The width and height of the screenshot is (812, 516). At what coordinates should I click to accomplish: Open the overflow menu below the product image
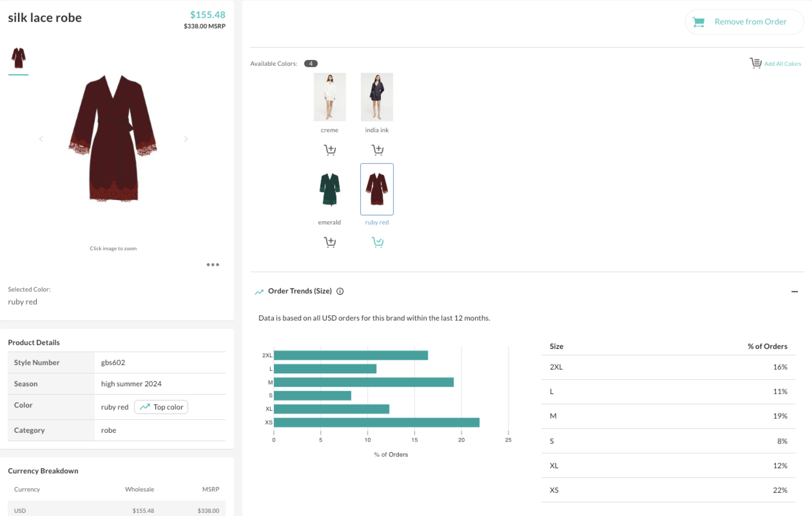coord(212,264)
